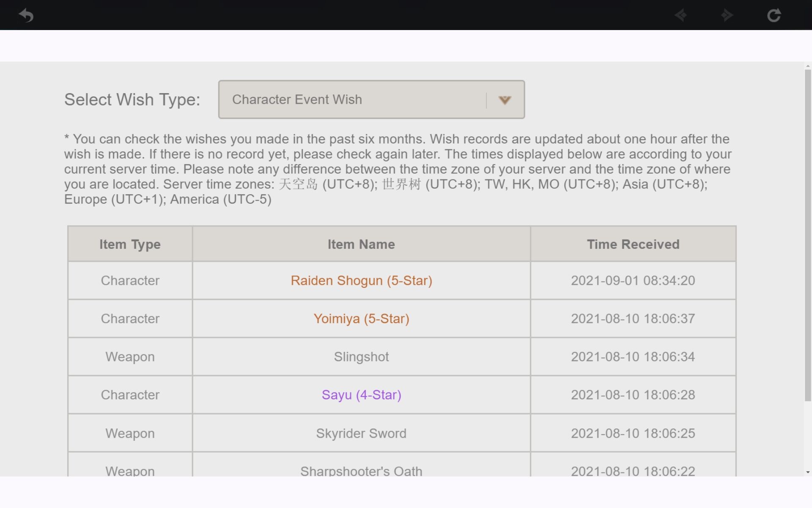Viewport: 812px width, 508px height.
Task: Click the Item Type column header
Action: [x=130, y=244]
